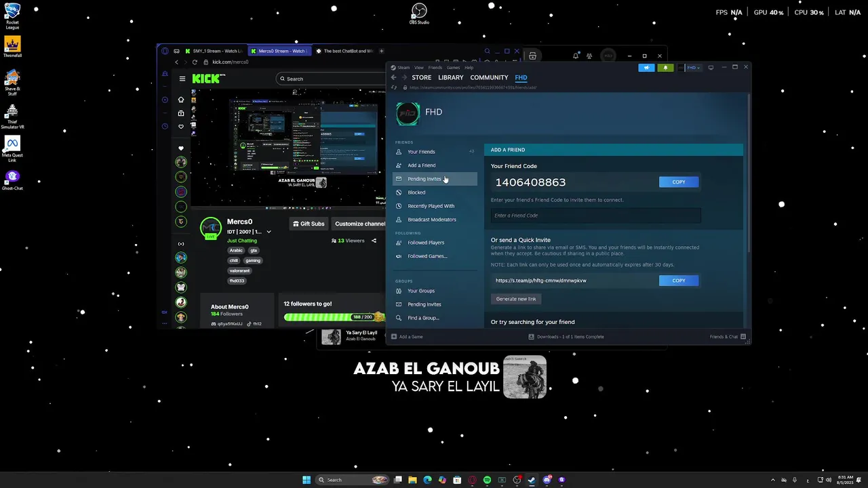
Task: Expand Mercs0 stream title chevron
Action: pyautogui.click(x=269, y=232)
